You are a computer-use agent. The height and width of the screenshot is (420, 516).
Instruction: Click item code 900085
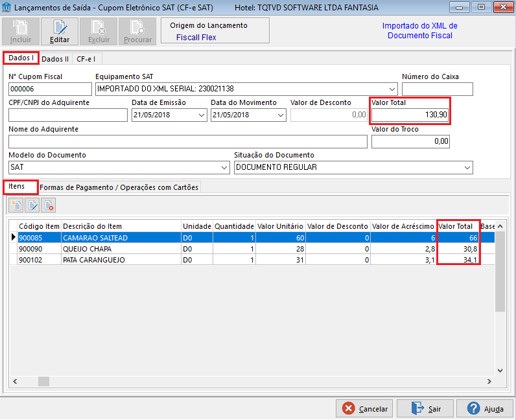click(x=30, y=238)
